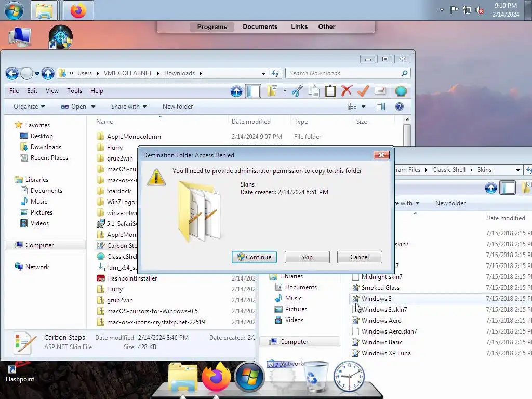532x399 pixels.
Task: Click the Up arrow icon in the Skins window
Action: click(x=490, y=188)
